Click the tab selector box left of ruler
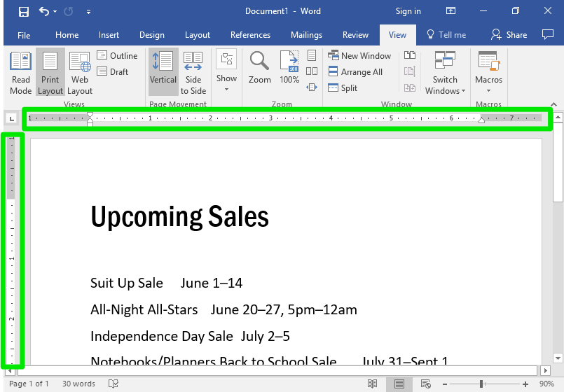This screenshot has height=392, width=564. 11,118
